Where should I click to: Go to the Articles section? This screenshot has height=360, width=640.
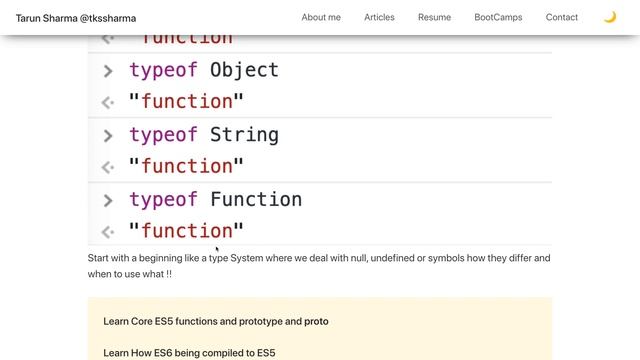(379, 18)
